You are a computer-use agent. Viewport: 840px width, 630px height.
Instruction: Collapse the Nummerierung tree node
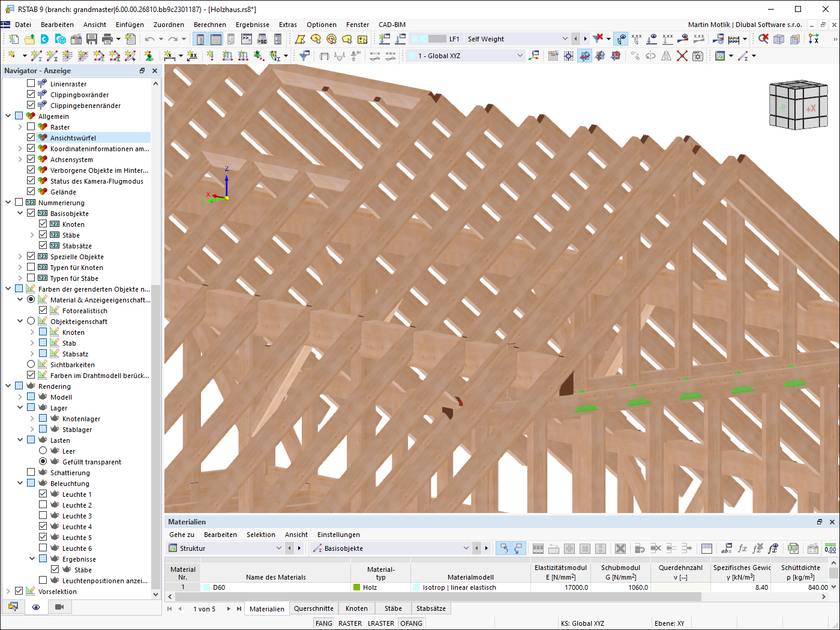click(8, 202)
